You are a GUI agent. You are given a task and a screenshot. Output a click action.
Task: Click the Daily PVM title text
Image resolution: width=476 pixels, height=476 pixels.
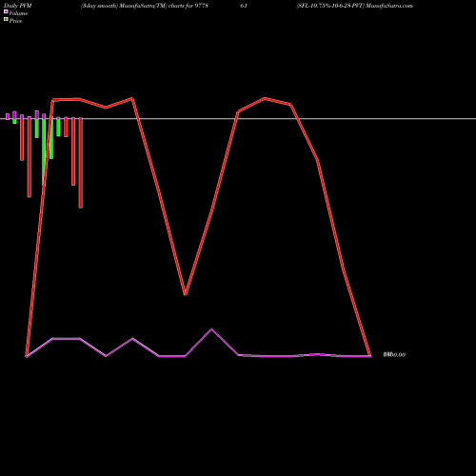tap(18, 6)
